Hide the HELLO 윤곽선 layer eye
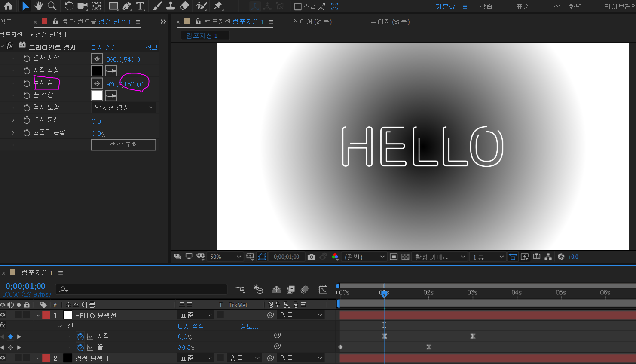Image resolution: width=636 pixels, height=364 pixels. pyautogui.click(x=3, y=315)
